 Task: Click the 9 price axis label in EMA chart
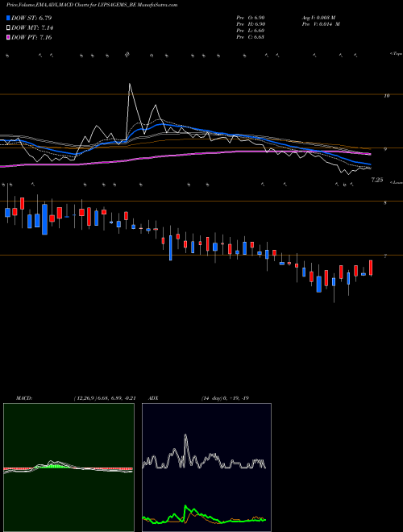[385, 149]
